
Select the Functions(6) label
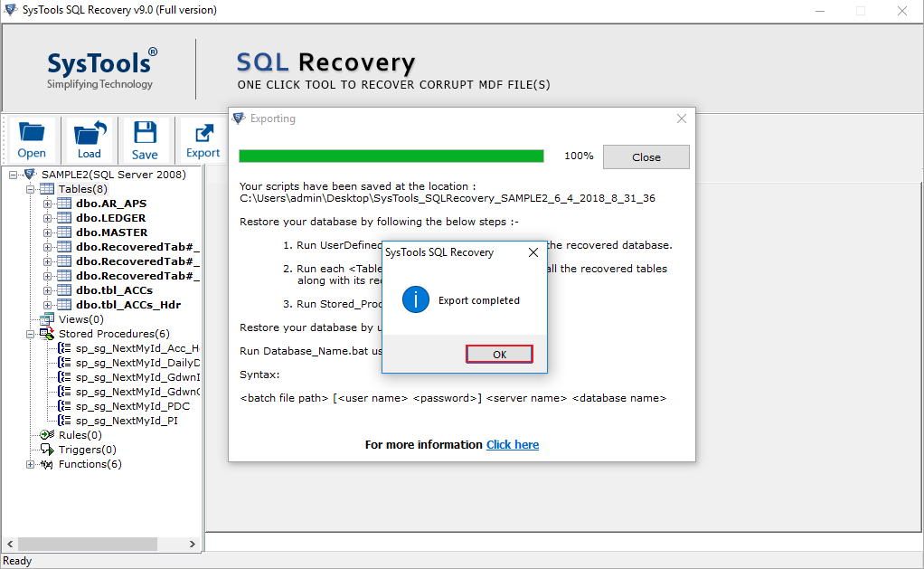(90, 464)
